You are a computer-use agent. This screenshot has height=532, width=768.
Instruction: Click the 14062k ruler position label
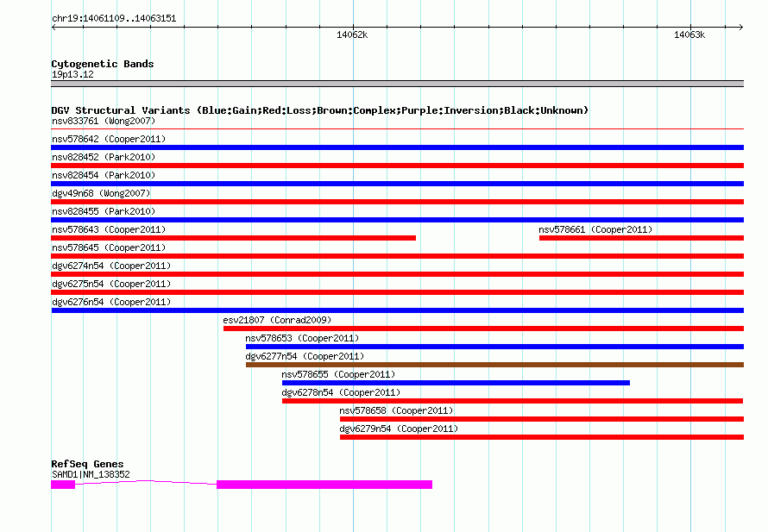[352, 34]
